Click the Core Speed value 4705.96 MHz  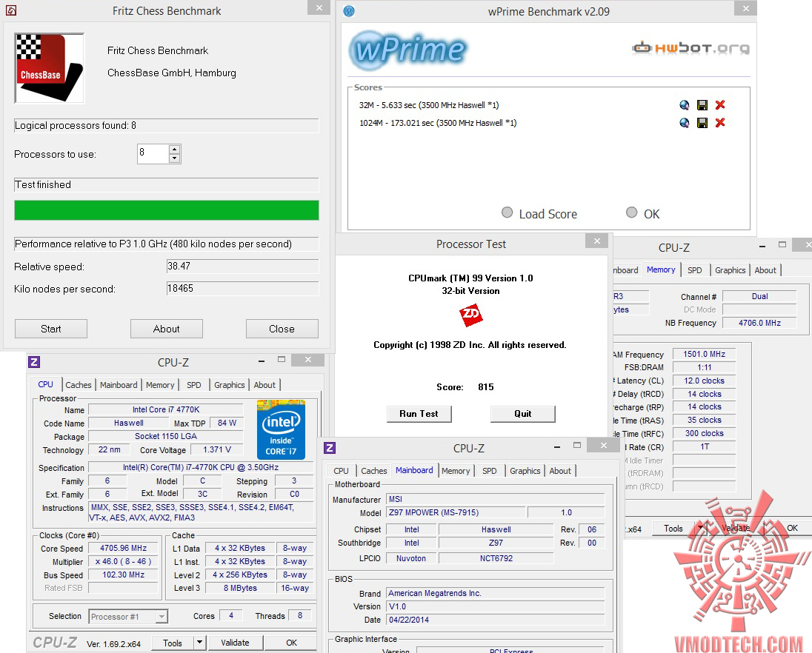(x=123, y=548)
